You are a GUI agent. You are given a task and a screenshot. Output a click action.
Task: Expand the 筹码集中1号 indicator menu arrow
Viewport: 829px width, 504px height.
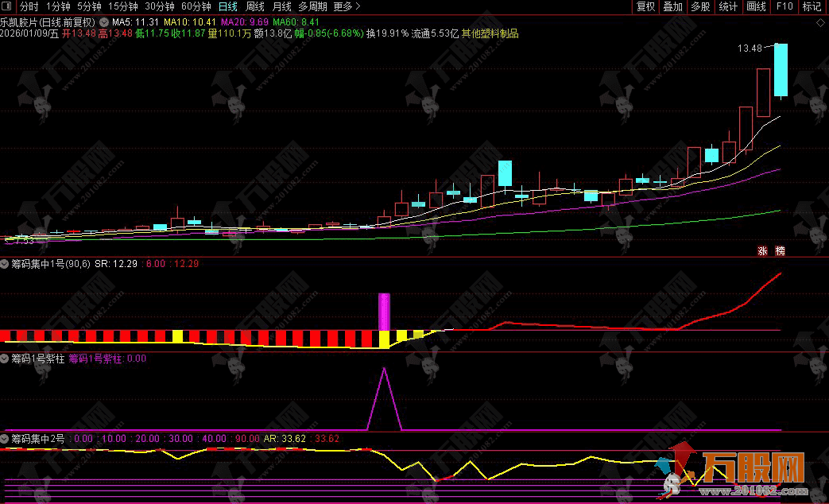[x=5, y=263]
